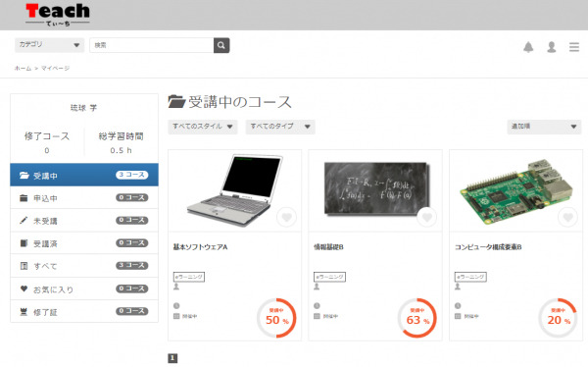Click the 63% progress circle
588x367 pixels.
417,318
